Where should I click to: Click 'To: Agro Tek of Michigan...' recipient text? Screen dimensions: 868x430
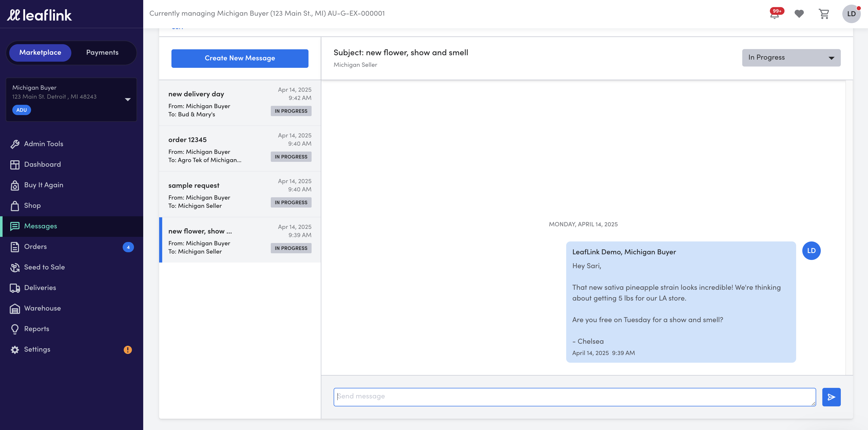tap(205, 160)
